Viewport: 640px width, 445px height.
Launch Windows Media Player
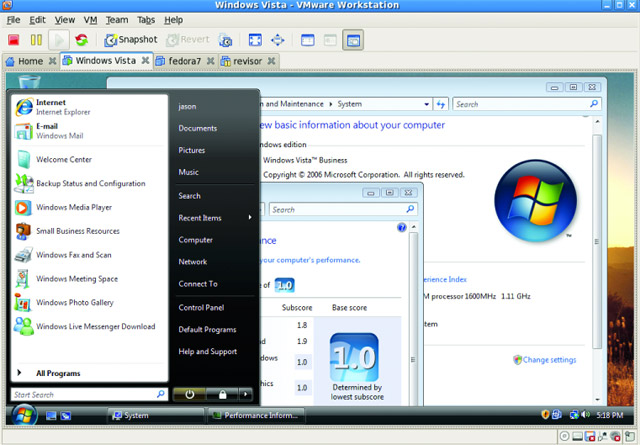[89, 207]
